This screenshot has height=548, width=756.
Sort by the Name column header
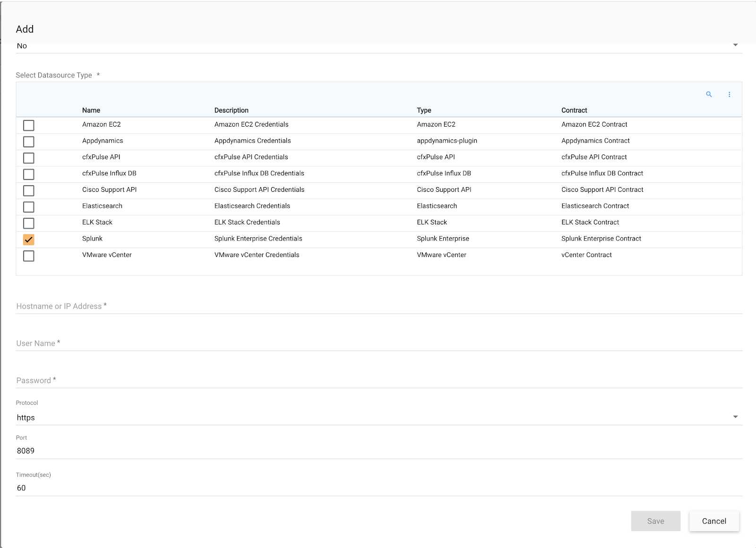[x=91, y=110]
